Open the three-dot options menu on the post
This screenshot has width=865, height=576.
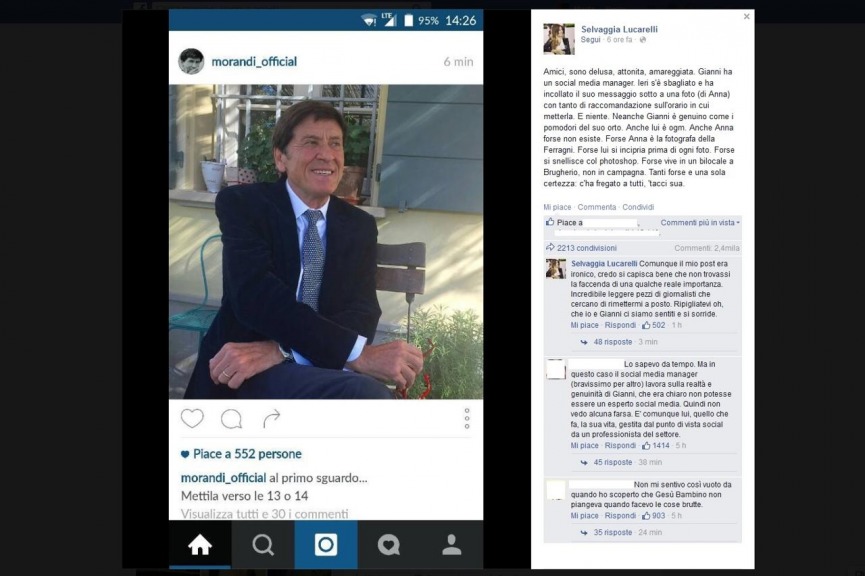pos(467,419)
